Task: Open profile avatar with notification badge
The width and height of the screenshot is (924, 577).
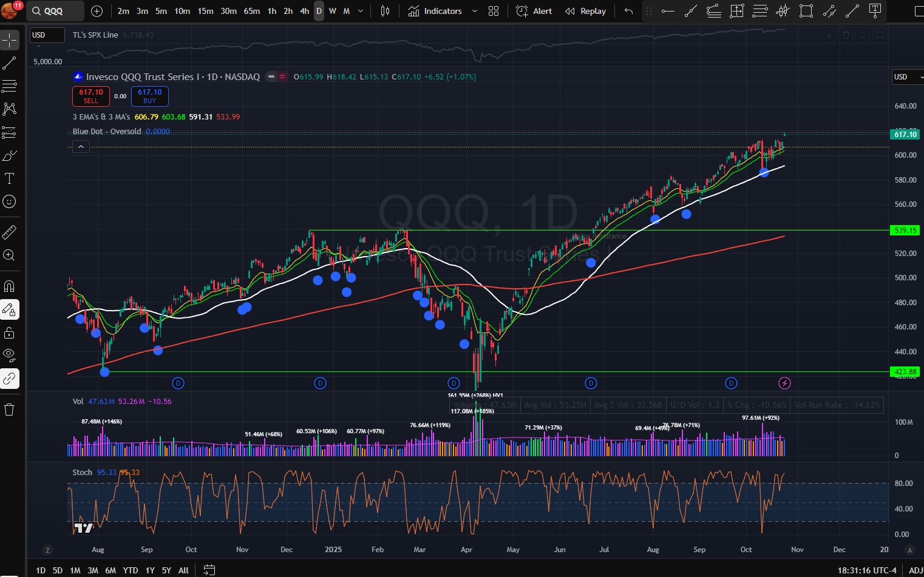Action: point(12,10)
